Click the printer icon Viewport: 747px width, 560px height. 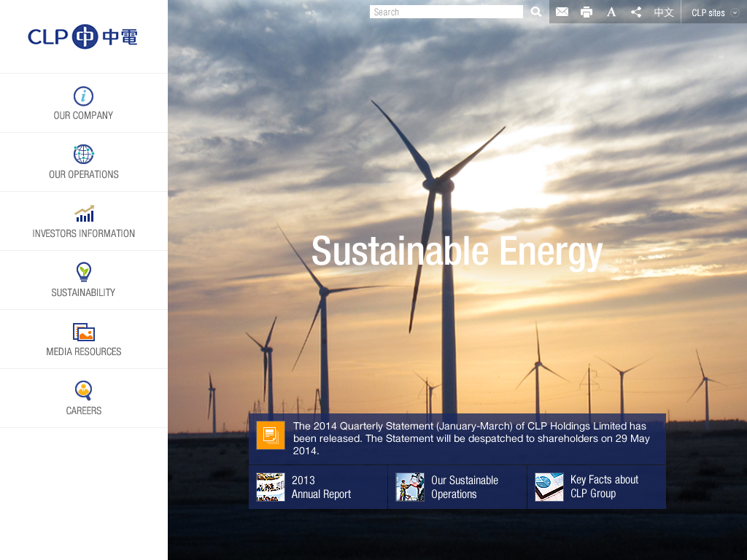[x=587, y=12]
